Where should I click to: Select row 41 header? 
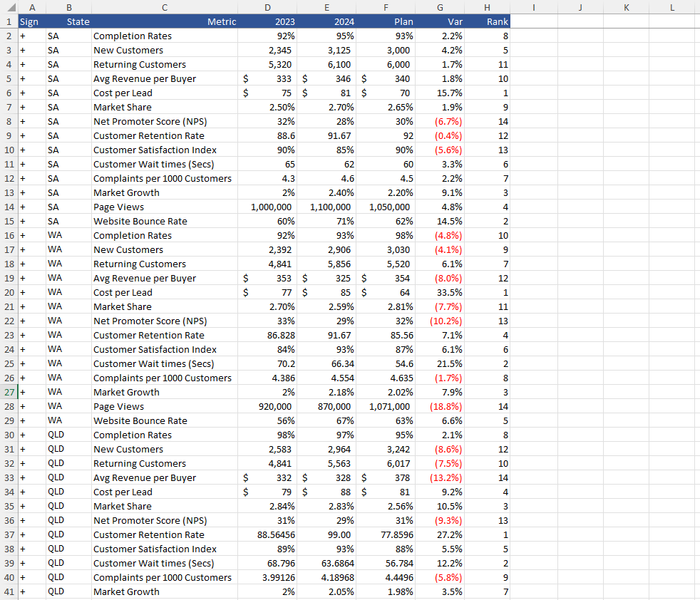[9, 591]
